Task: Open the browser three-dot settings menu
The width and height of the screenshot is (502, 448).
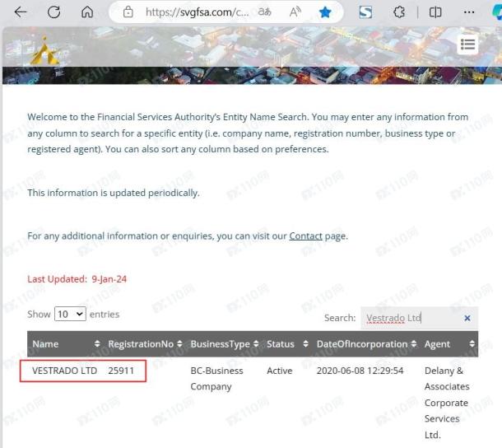Action: click(x=469, y=12)
